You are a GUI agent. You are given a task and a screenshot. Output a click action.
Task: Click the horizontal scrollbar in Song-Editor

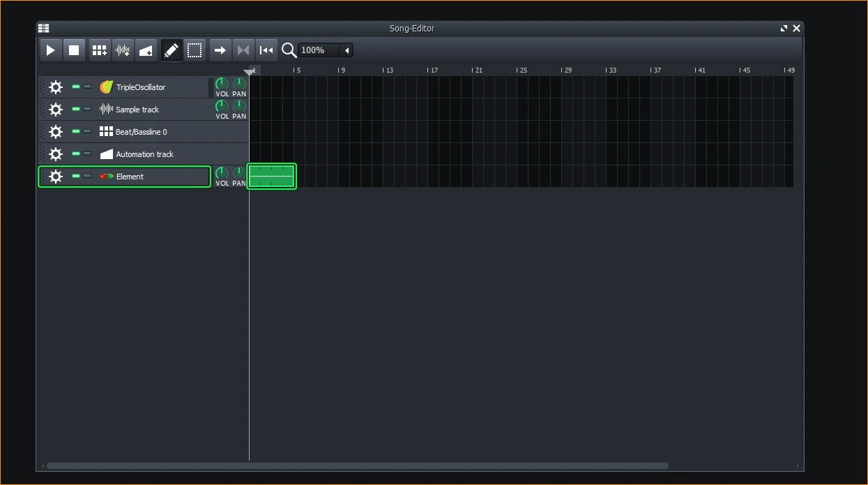pyautogui.click(x=357, y=465)
